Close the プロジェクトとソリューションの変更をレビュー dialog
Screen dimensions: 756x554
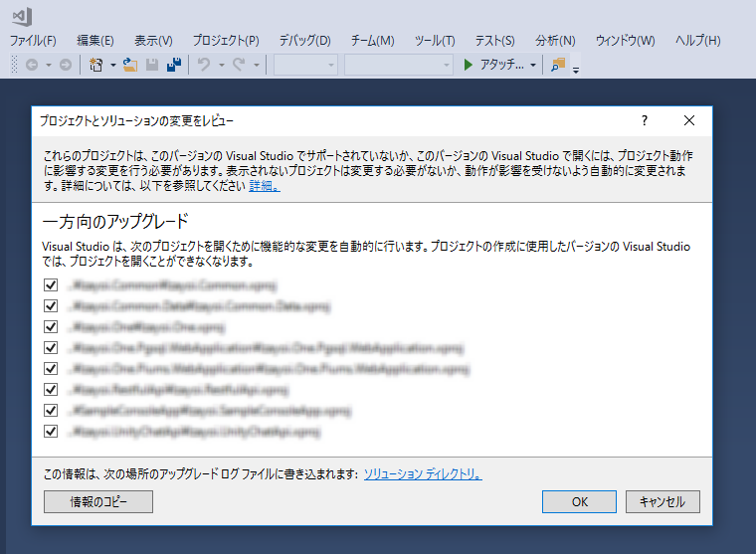[x=689, y=120]
